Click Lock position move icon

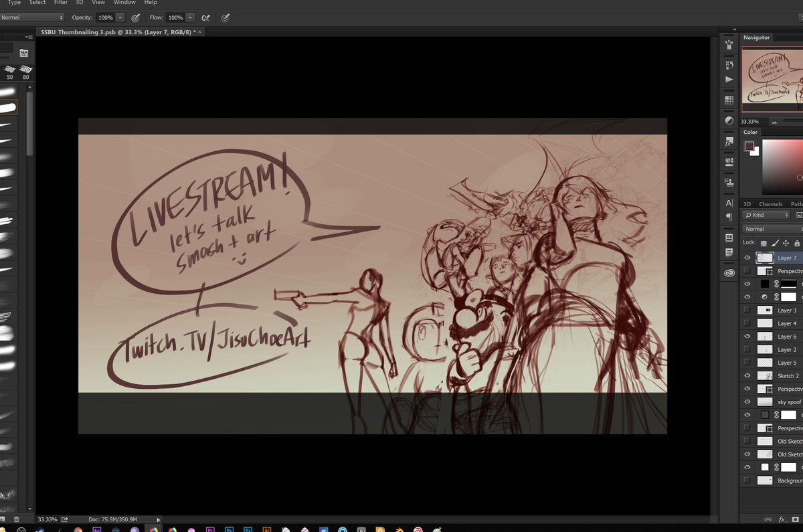786,243
